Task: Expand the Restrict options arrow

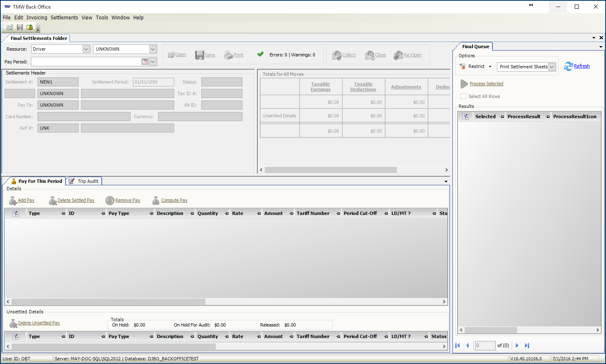Action: [x=490, y=67]
